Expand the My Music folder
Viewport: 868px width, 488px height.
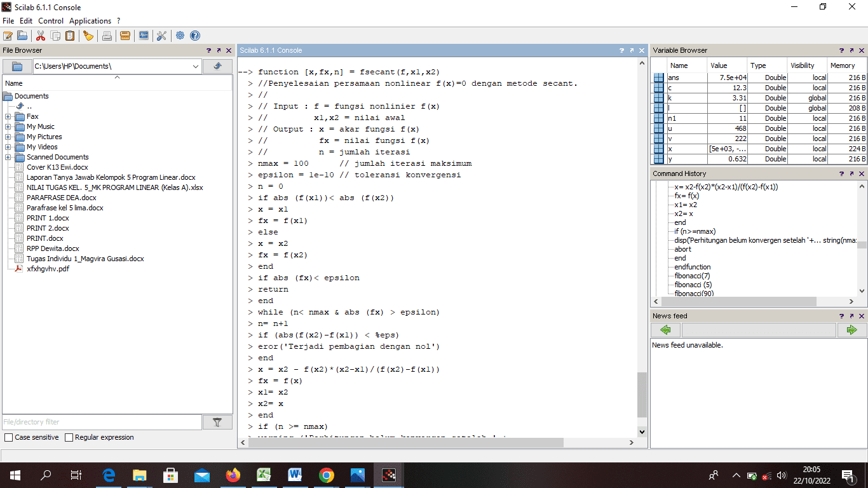[x=8, y=126]
